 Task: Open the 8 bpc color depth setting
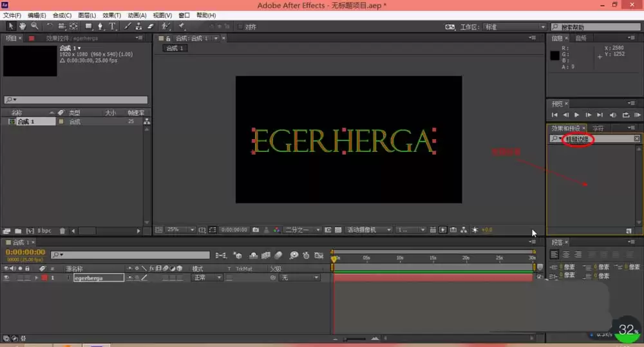[x=44, y=230]
